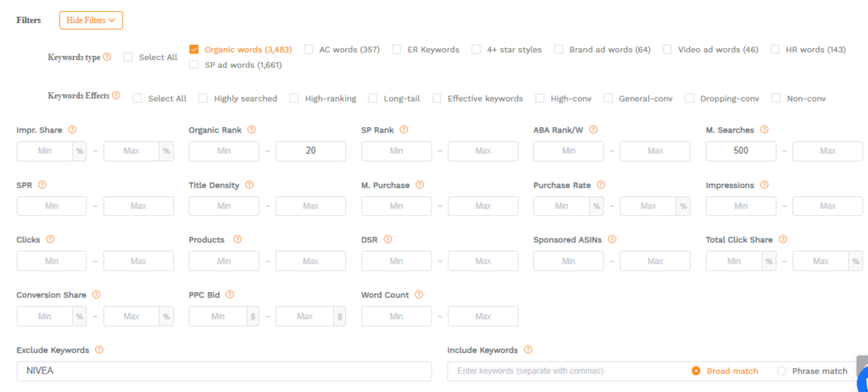Collapse filters with Hide Filters button
The image size is (868, 392).
coord(91,19)
